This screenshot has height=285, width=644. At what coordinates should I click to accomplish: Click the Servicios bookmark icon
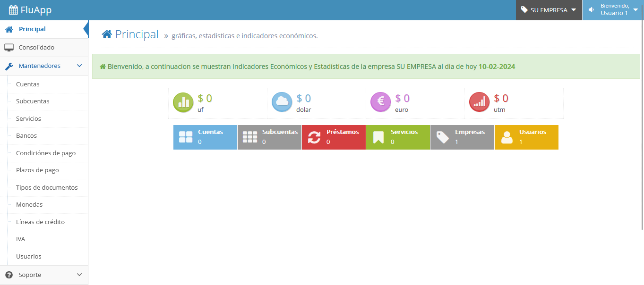[378, 137]
